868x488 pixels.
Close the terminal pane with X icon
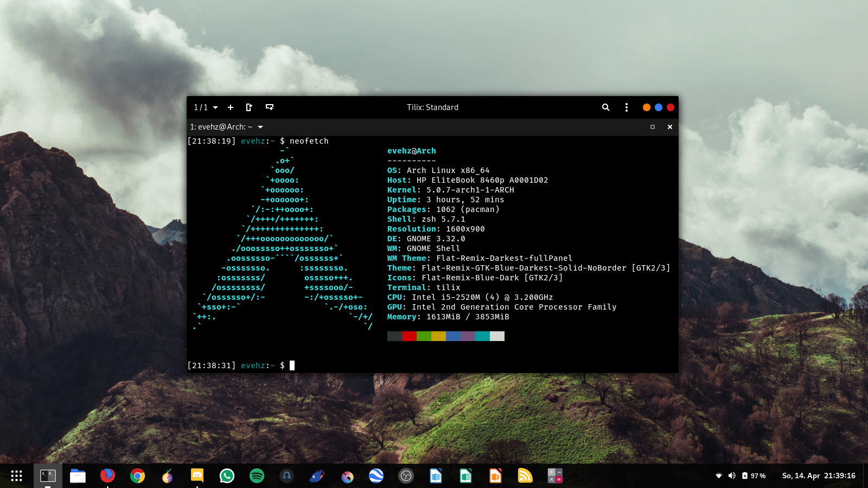coord(670,127)
